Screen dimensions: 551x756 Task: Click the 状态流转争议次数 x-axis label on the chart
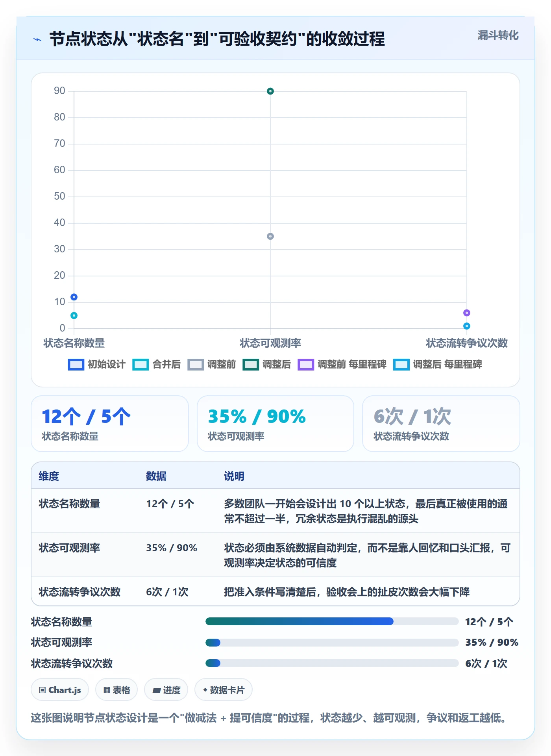click(467, 343)
